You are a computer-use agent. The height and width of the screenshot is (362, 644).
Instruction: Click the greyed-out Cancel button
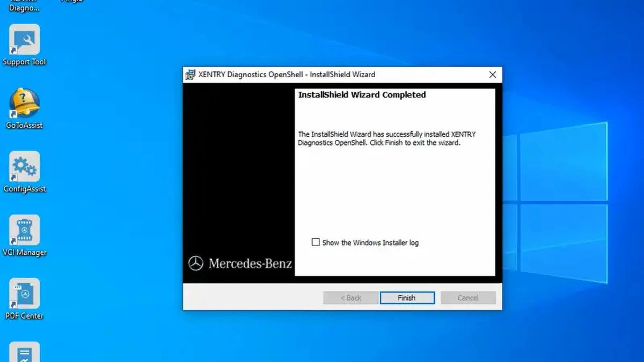(468, 298)
